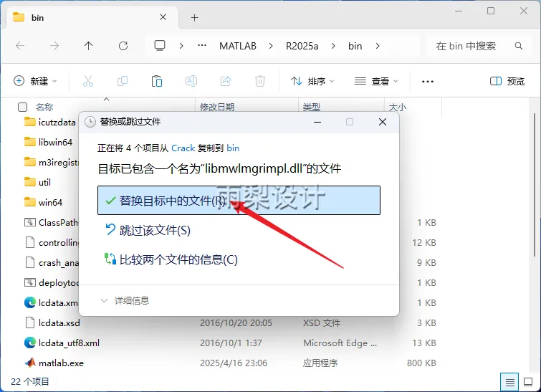Refresh the bin folder view
541x392 pixels.
123,46
